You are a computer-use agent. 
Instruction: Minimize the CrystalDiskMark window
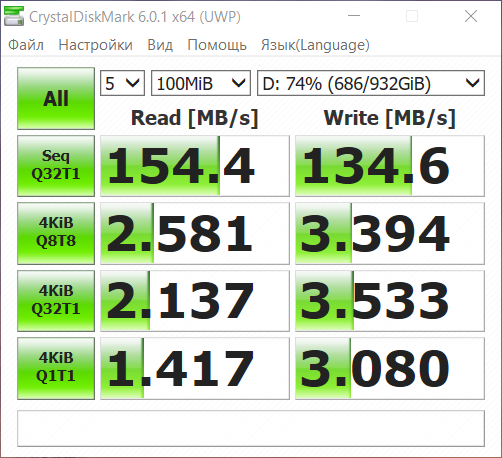354,16
